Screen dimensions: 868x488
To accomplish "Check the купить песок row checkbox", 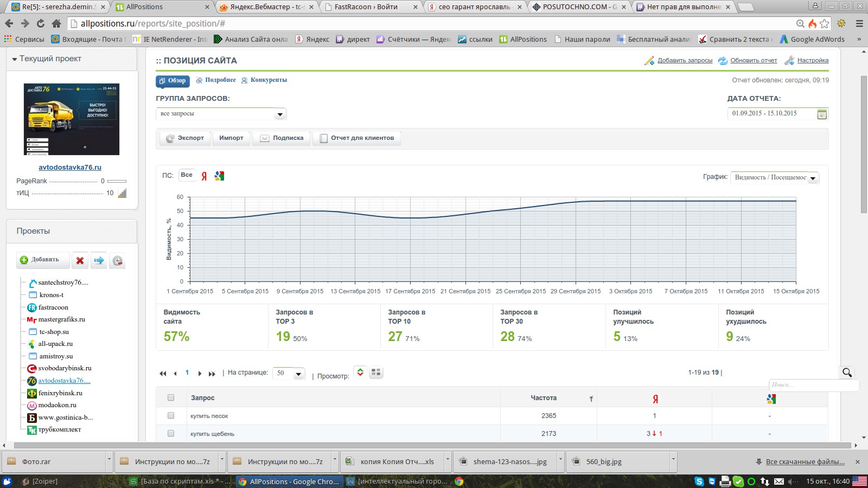I will (x=171, y=415).
